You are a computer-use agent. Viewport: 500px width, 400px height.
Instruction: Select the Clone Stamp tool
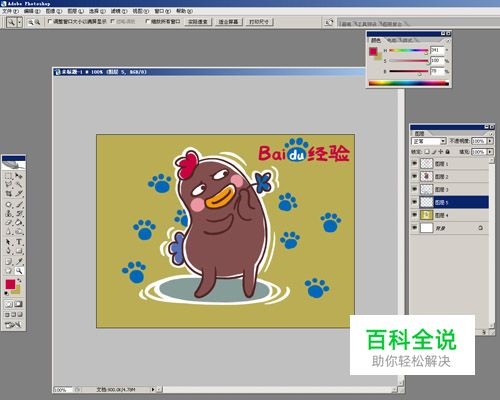(x=9, y=213)
